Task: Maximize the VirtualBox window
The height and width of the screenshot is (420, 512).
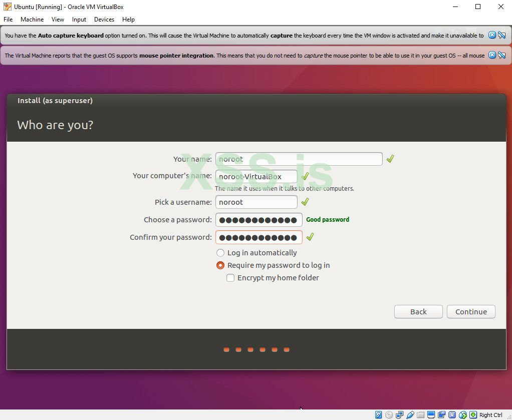Action: 478,7
